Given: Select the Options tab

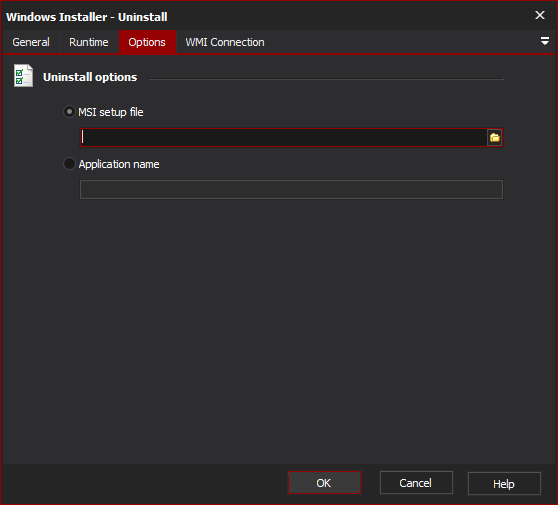Looking at the screenshot, I should (x=147, y=42).
